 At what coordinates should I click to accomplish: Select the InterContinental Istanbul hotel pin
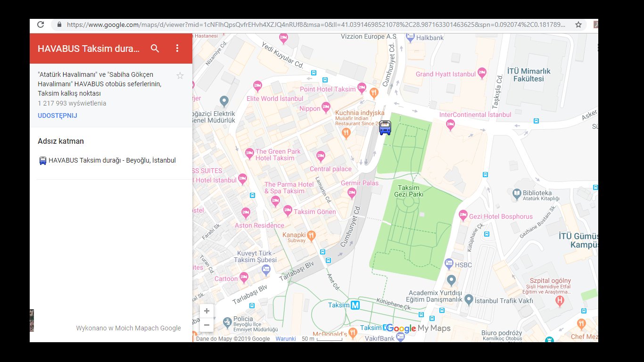450,125
